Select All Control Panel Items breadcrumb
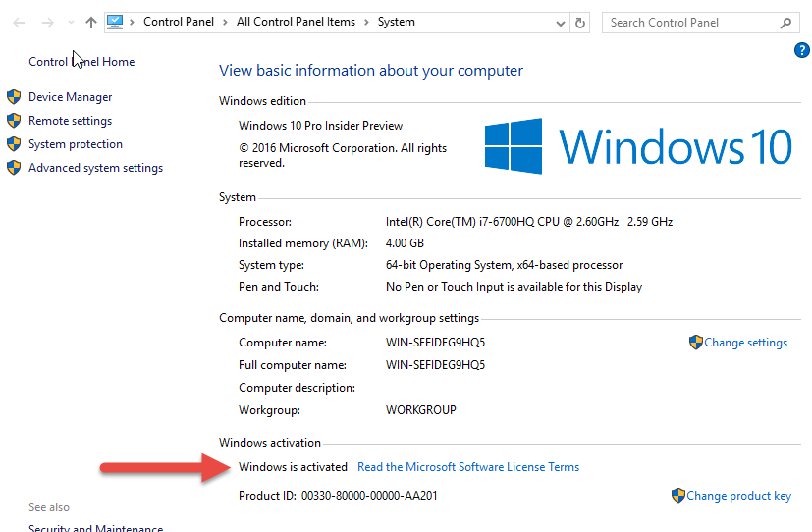Image resolution: width=812 pixels, height=532 pixels. 296,22
